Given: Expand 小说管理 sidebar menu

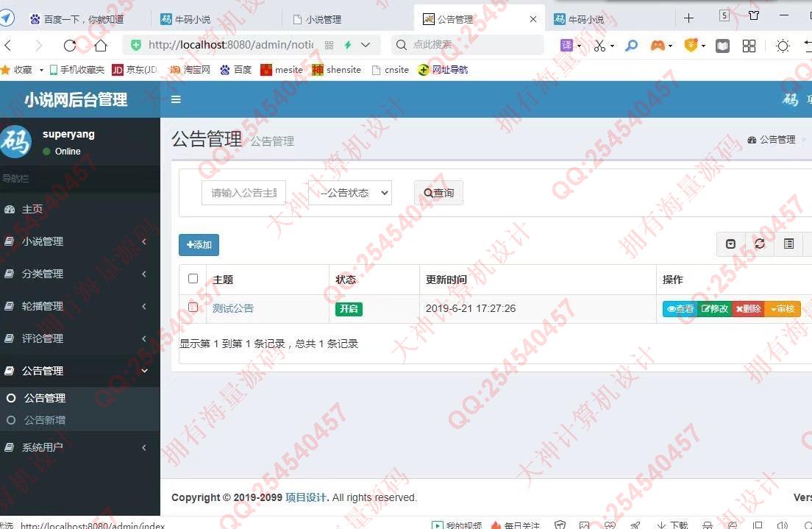Looking at the screenshot, I should 80,241.
